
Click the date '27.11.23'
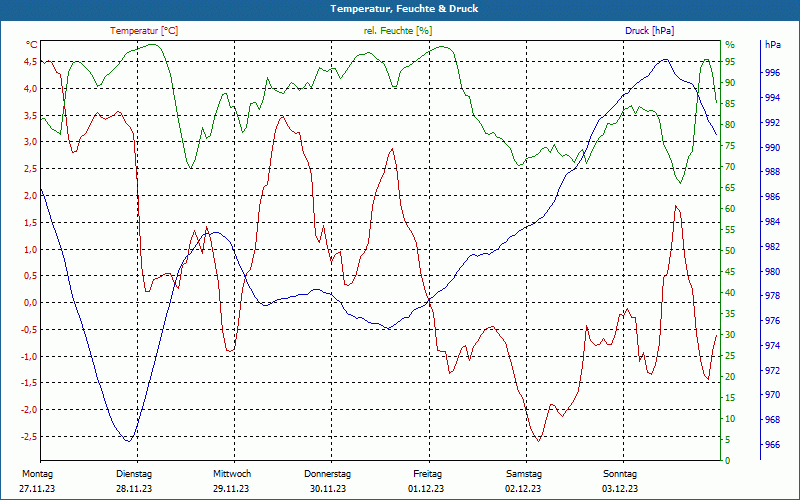coord(37,489)
